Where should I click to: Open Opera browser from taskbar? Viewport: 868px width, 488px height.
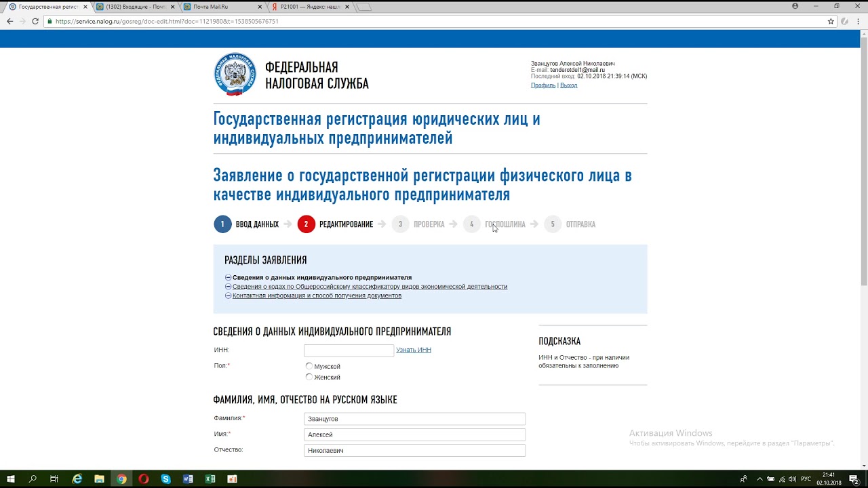click(x=144, y=479)
